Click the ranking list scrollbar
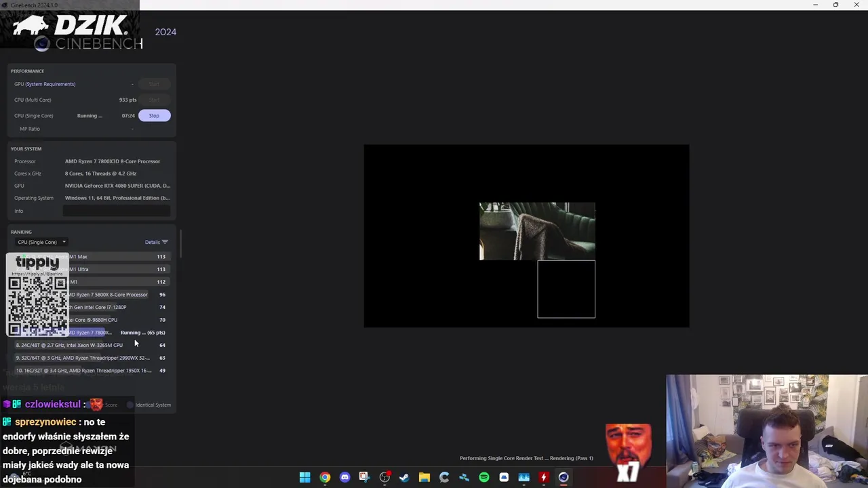The height and width of the screenshot is (488, 868). coord(180,244)
